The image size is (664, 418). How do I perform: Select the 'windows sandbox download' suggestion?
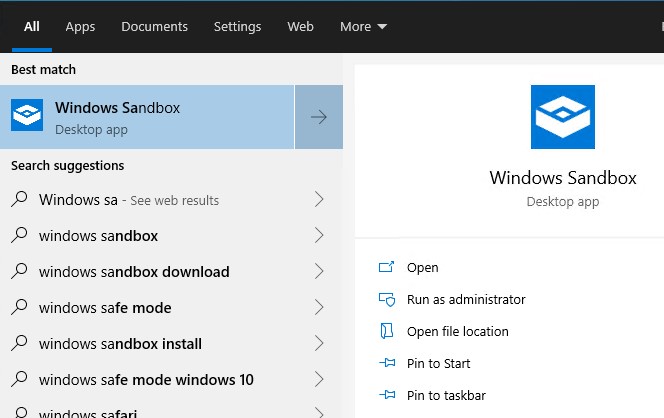pos(171,271)
